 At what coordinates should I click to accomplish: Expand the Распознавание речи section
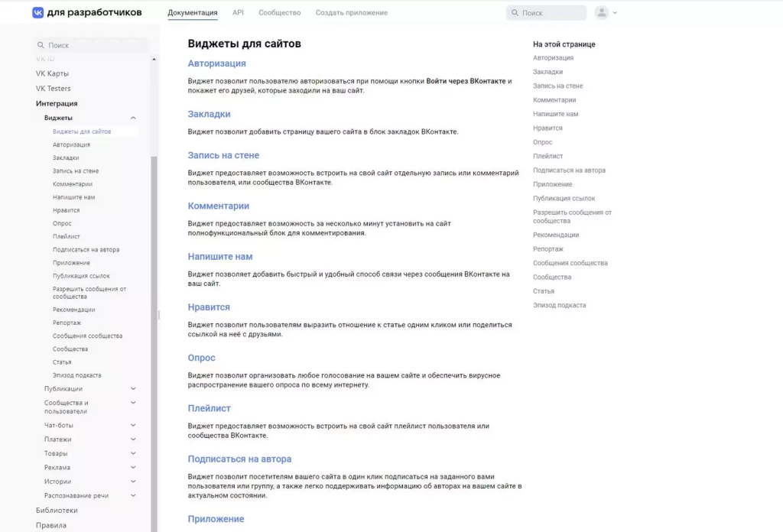click(x=133, y=495)
